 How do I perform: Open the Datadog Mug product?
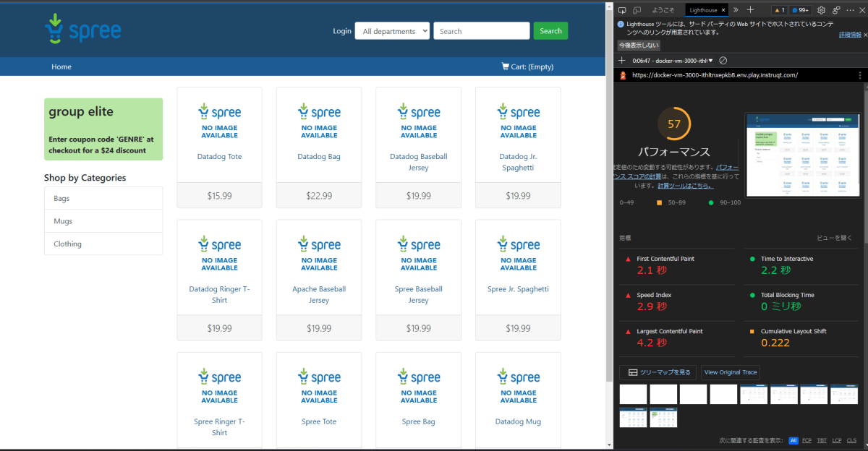click(518, 421)
